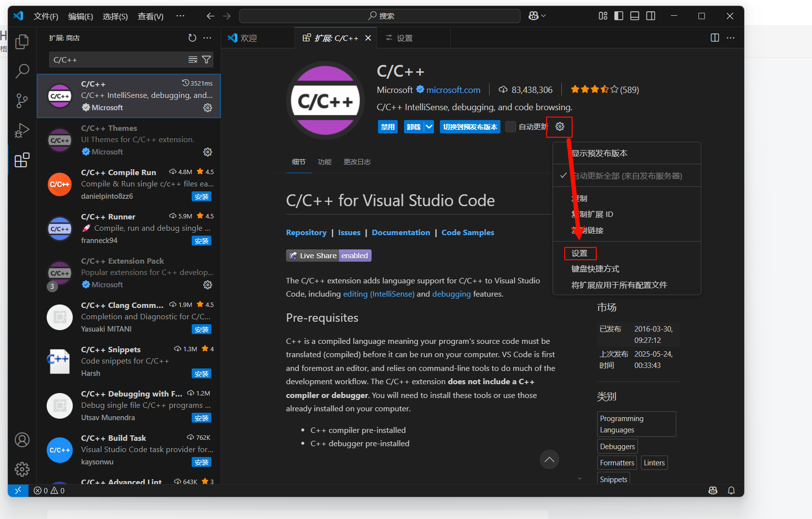Screen dimensions: 812x519
Task: Refresh the extensions list
Action: tap(192, 37)
